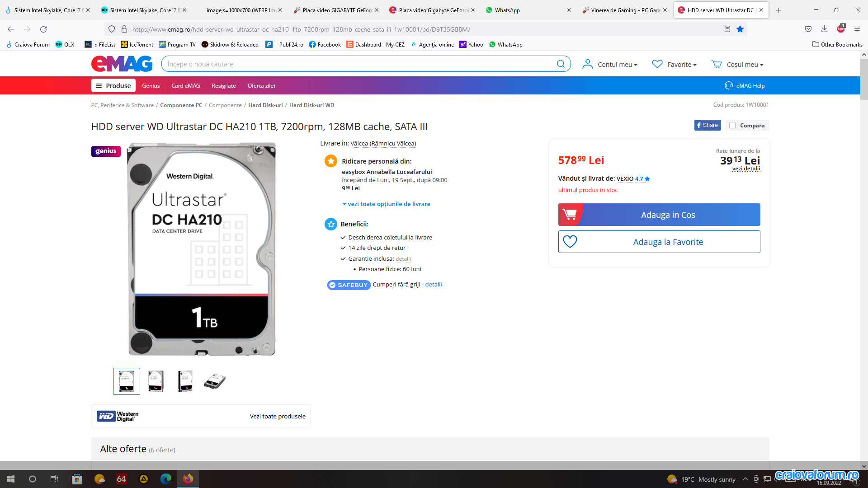Open the Hard Disk-uri WD breadcrumb
The image size is (868, 488).
pos(311,105)
